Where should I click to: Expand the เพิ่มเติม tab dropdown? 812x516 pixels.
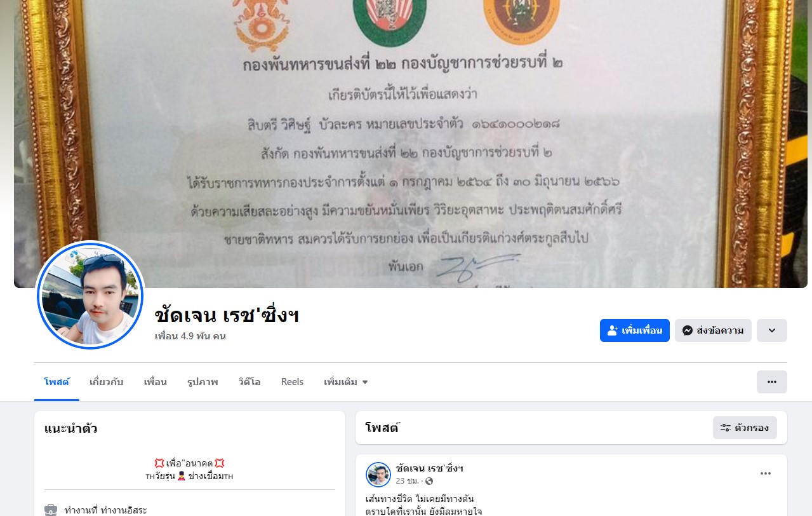click(346, 382)
